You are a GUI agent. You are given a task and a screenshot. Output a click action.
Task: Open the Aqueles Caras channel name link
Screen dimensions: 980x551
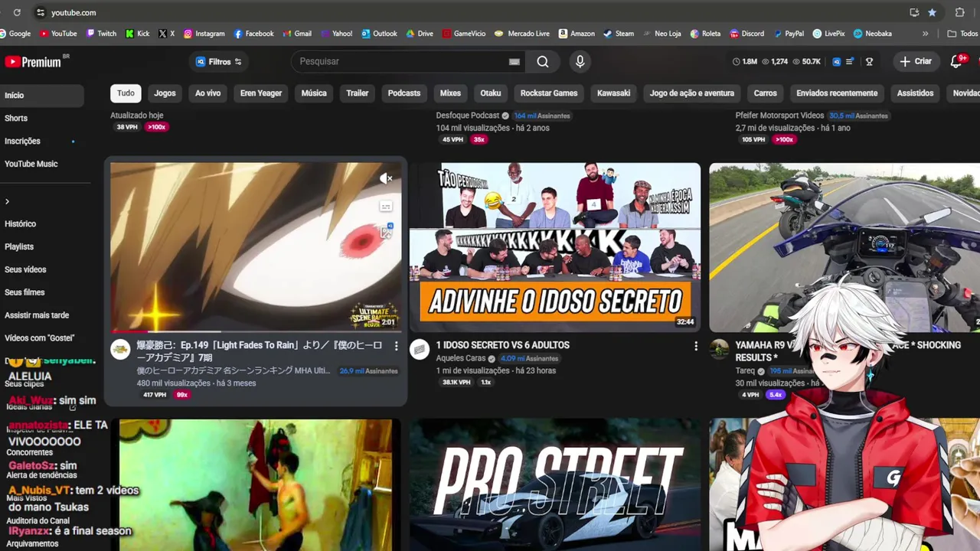point(461,358)
